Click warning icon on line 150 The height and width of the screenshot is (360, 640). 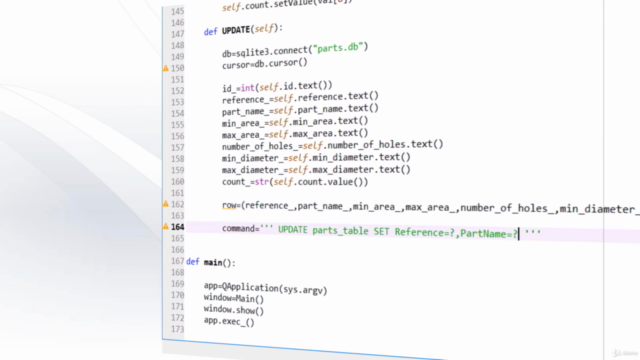(166, 68)
